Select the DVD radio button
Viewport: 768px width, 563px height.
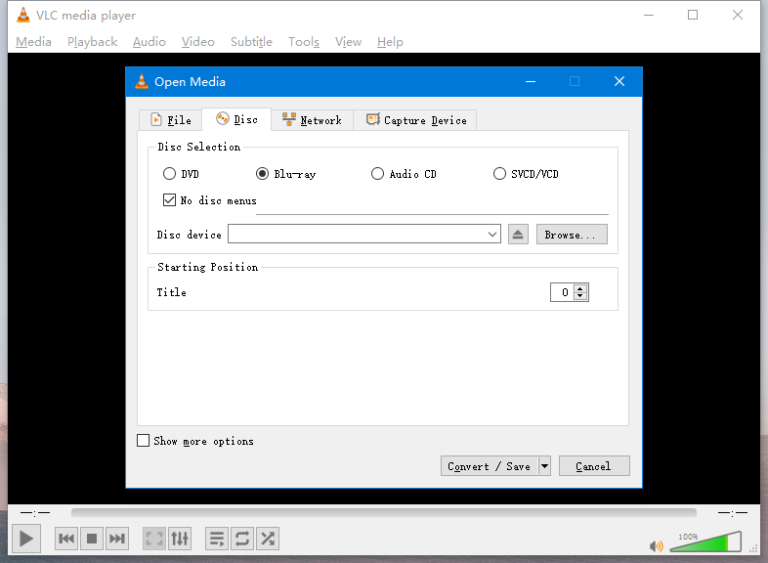(169, 174)
